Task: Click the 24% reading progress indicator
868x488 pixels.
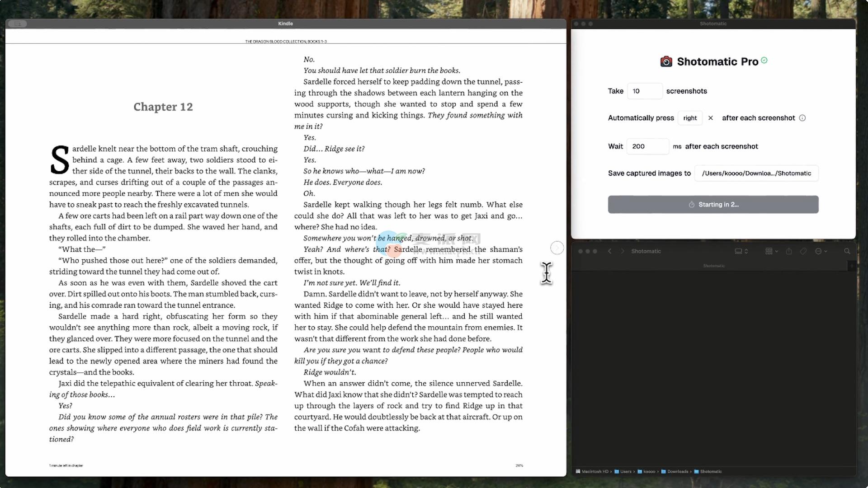Action: tap(519, 465)
